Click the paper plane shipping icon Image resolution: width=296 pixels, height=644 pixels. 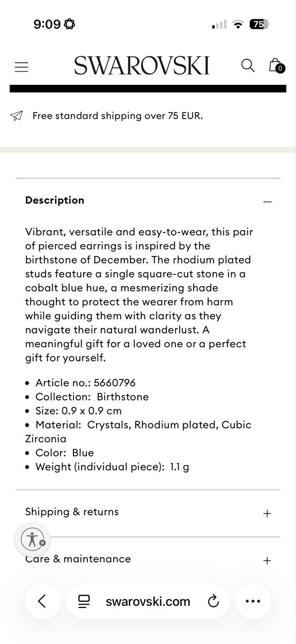tap(17, 115)
